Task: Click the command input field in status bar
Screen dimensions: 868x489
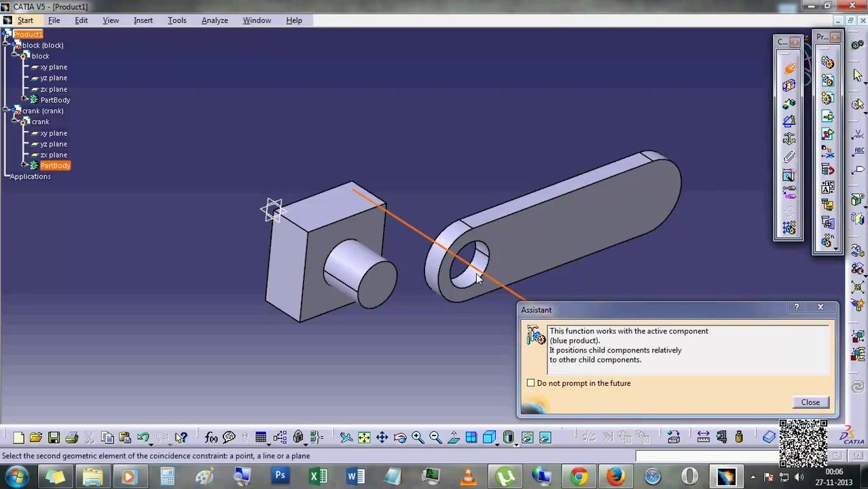Action: [706, 456]
